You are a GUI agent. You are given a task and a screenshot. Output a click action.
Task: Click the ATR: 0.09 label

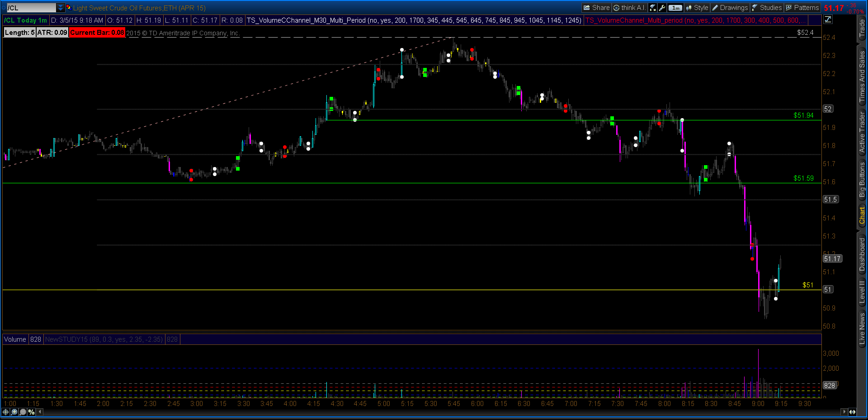52,33
